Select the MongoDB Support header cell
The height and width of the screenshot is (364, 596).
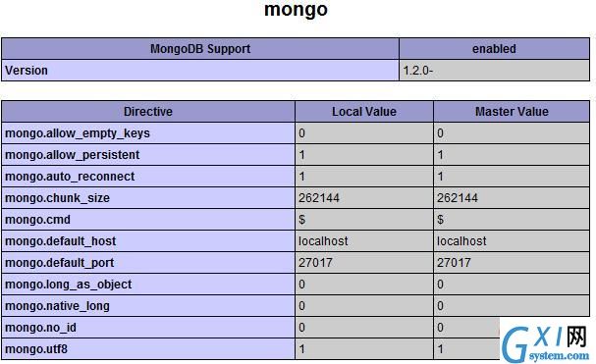click(200, 49)
